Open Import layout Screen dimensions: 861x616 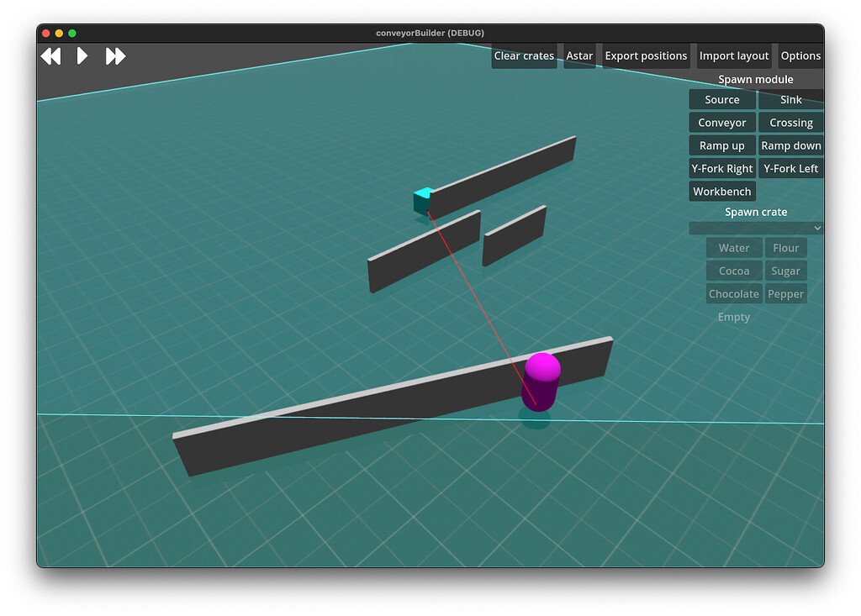click(733, 55)
